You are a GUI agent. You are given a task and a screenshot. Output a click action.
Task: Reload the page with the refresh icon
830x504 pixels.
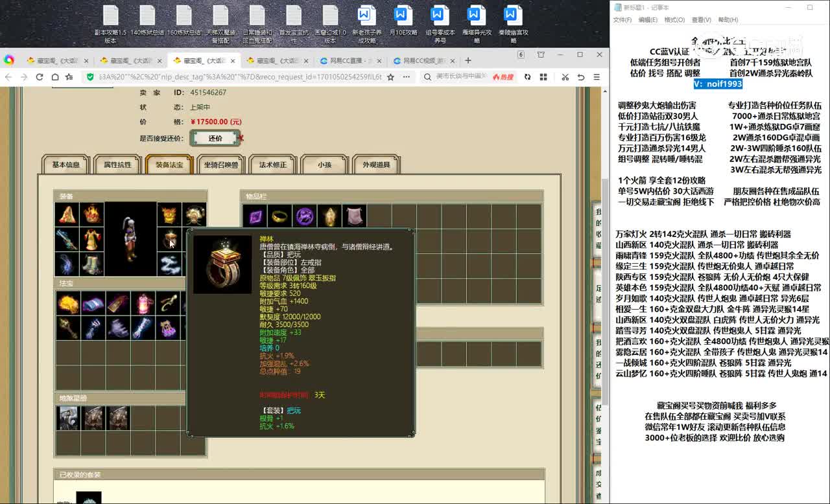click(x=40, y=77)
